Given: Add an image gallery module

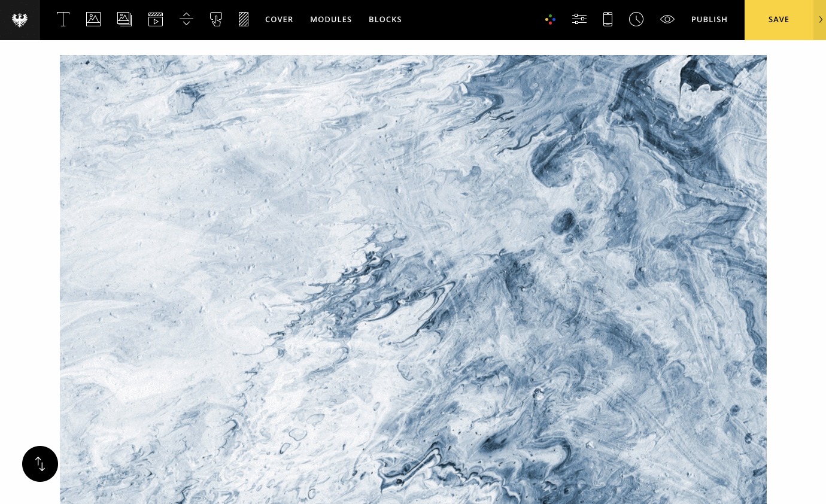Looking at the screenshot, I should [124, 19].
